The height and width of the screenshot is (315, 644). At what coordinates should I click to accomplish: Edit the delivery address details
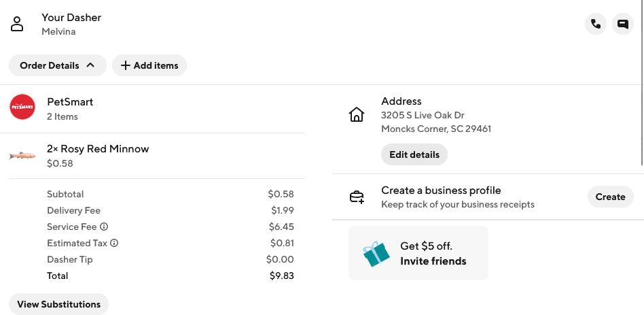414,154
